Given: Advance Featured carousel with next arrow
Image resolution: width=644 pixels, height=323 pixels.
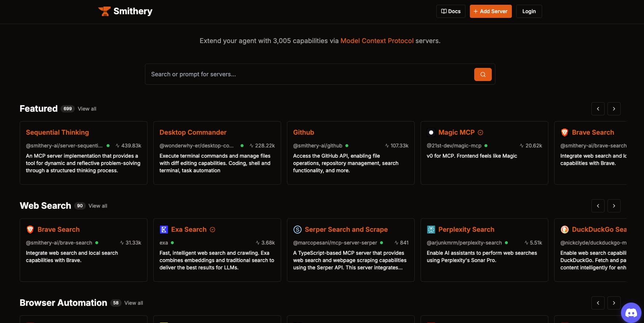Looking at the screenshot, I should point(614,109).
